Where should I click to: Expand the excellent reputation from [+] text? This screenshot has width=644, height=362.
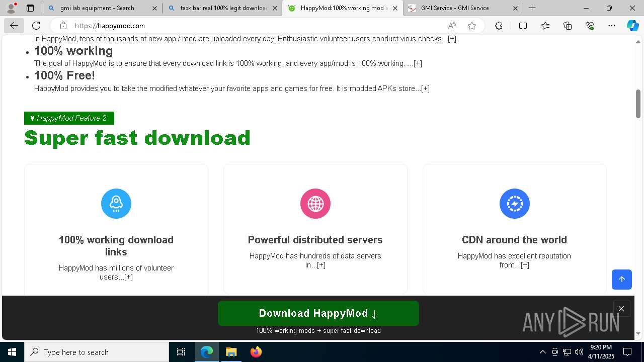tap(525, 265)
